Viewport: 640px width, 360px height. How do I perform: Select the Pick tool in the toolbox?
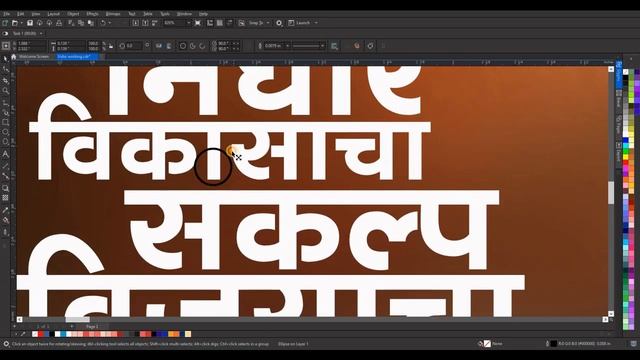[x=5, y=60]
